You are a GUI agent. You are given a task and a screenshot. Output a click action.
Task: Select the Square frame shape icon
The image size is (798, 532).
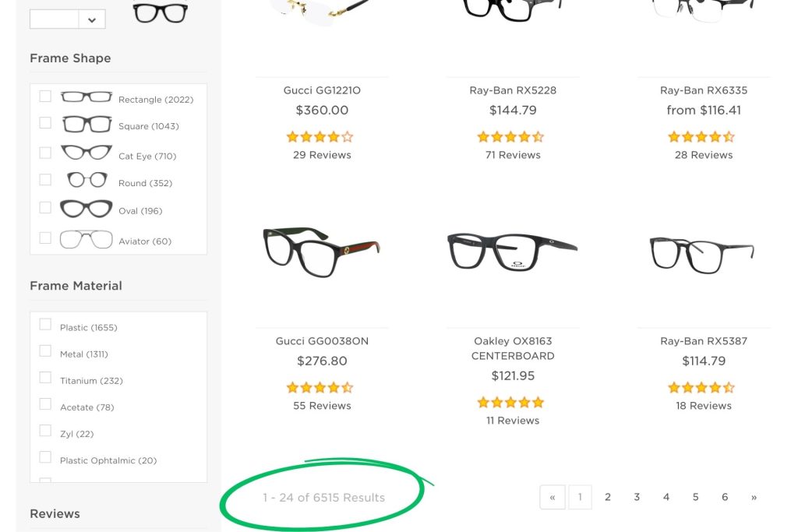click(86, 123)
